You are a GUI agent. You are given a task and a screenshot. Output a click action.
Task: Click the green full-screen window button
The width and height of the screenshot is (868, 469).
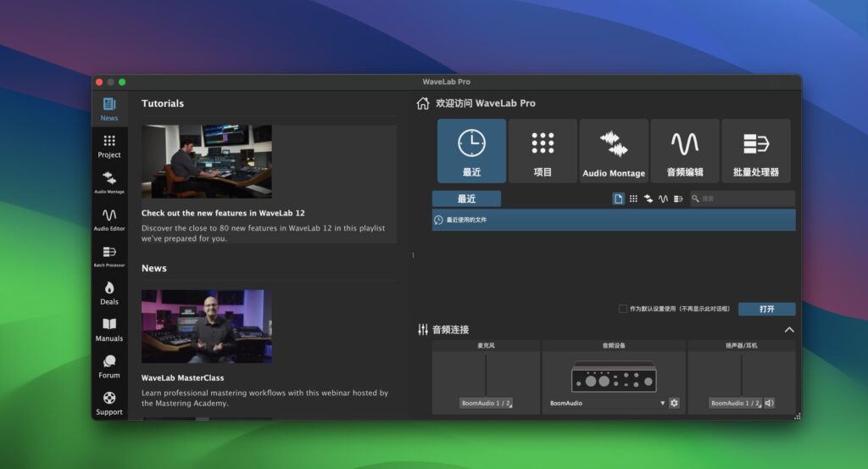(x=122, y=82)
